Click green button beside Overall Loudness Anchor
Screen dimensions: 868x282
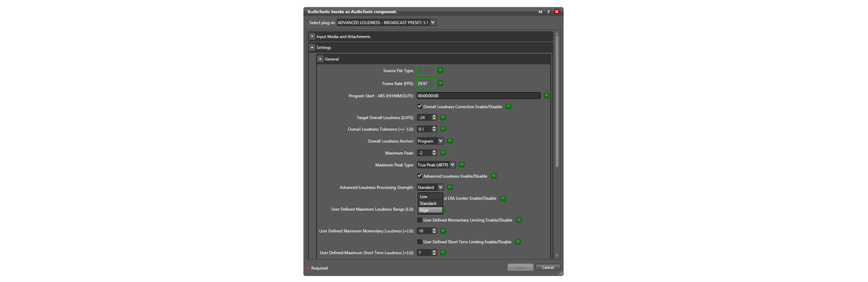[x=450, y=141]
